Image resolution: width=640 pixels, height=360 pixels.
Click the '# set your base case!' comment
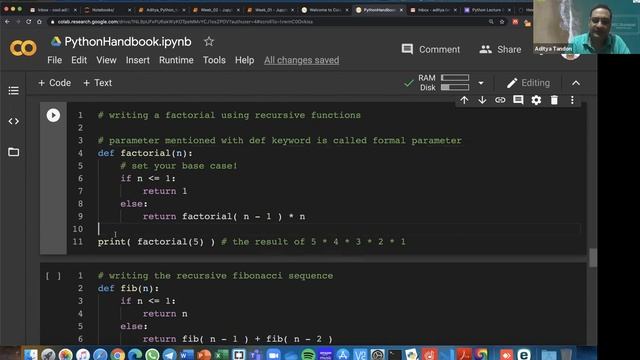[179, 166]
